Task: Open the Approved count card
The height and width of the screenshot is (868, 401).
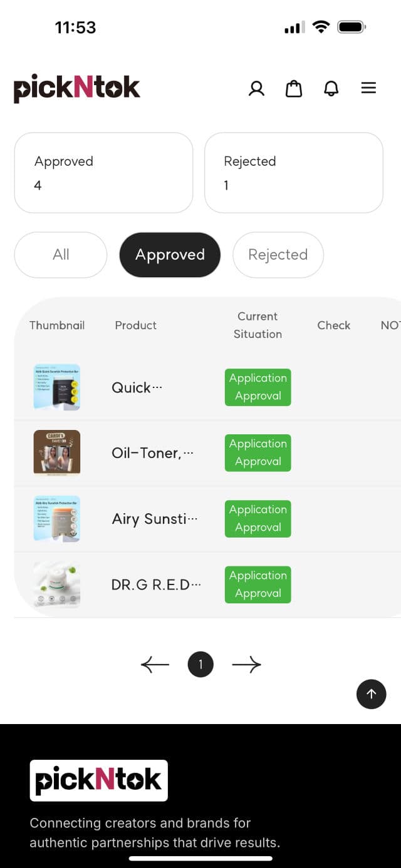Action: point(103,173)
